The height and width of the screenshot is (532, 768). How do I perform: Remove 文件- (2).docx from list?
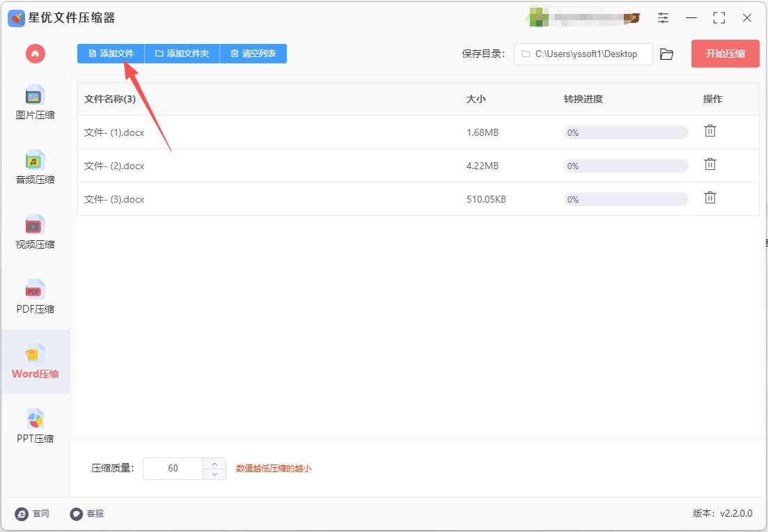click(710, 164)
